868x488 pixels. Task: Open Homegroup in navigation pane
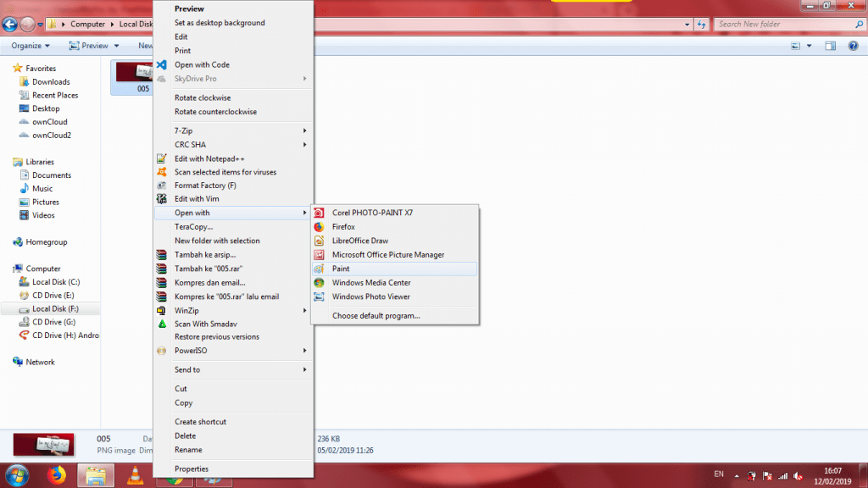(47, 242)
